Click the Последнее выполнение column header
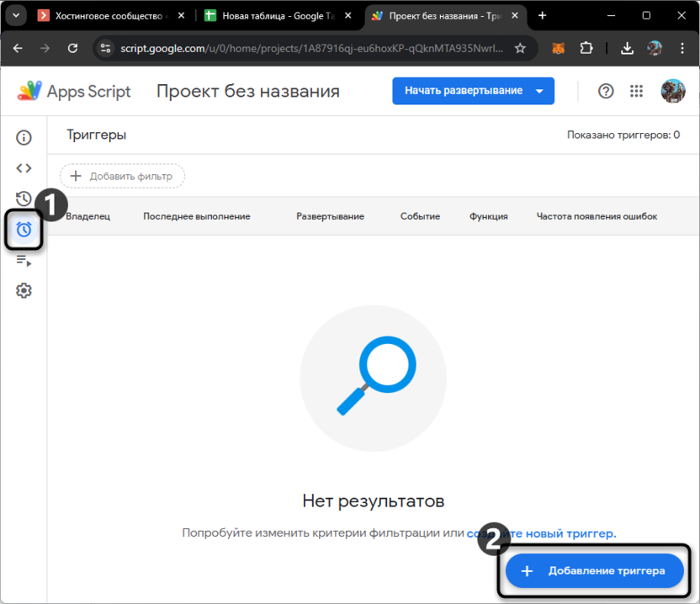Screen dimensions: 700x604 [x=196, y=216]
